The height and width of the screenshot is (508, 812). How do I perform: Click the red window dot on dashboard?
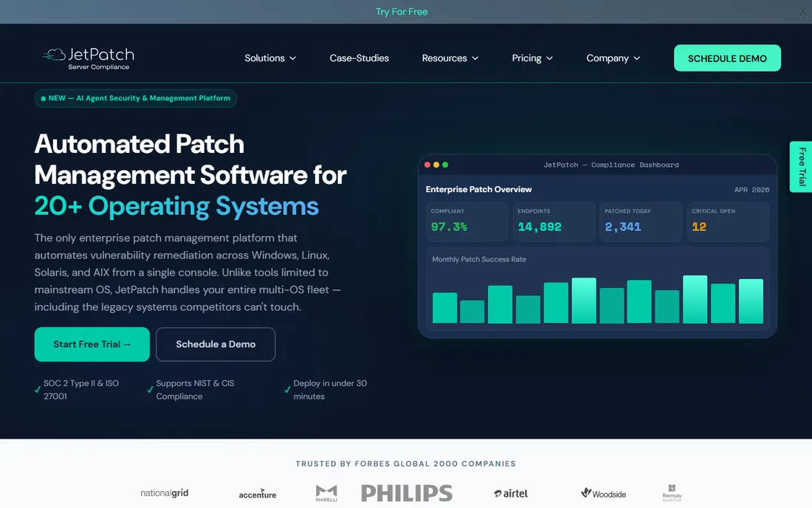[427, 165]
